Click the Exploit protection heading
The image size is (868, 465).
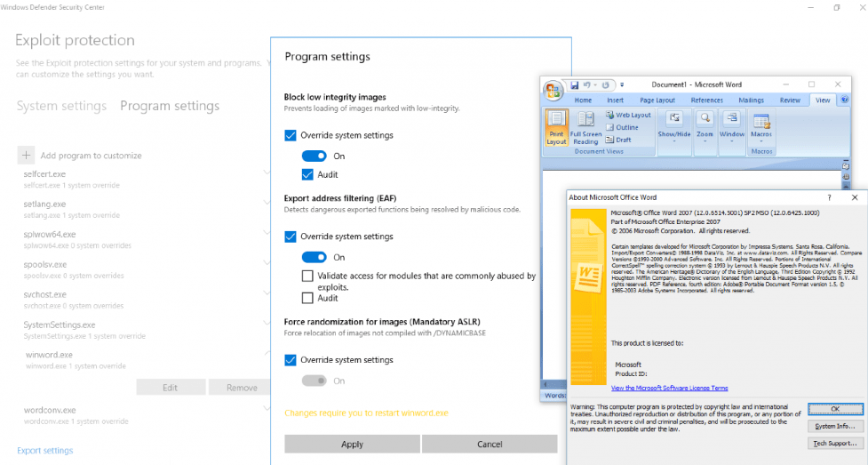75,40
